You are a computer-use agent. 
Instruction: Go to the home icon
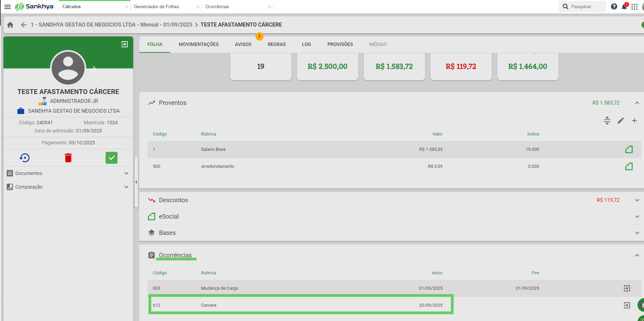(10, 25)
